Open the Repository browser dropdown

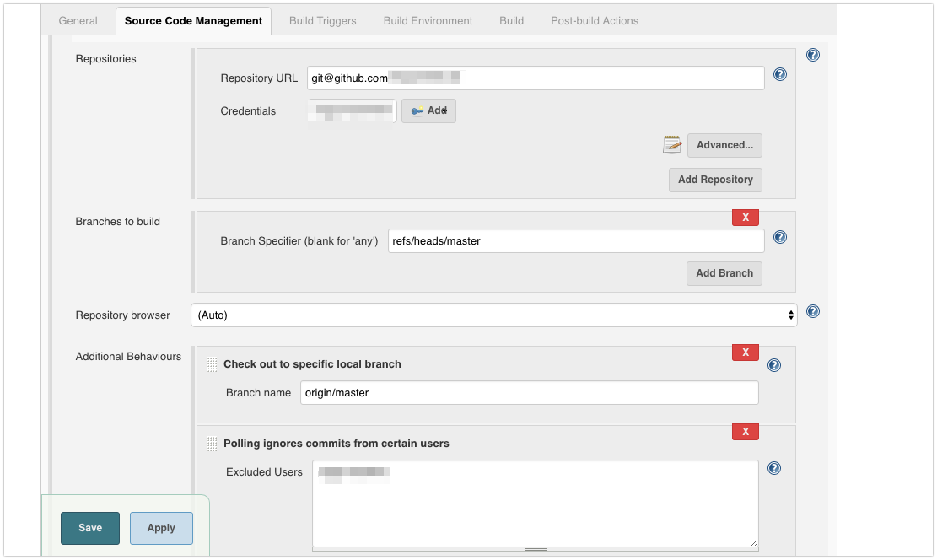[x=493, y=315]
